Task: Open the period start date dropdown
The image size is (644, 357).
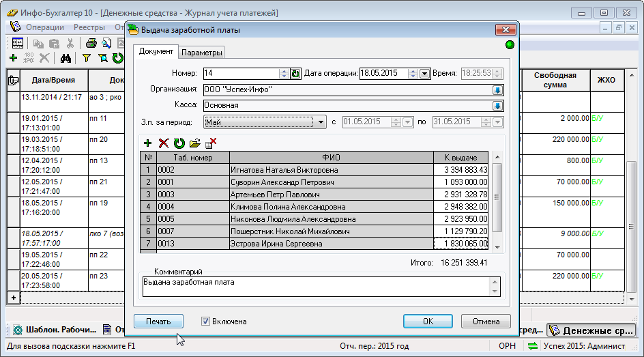Action: click(407, 122)
